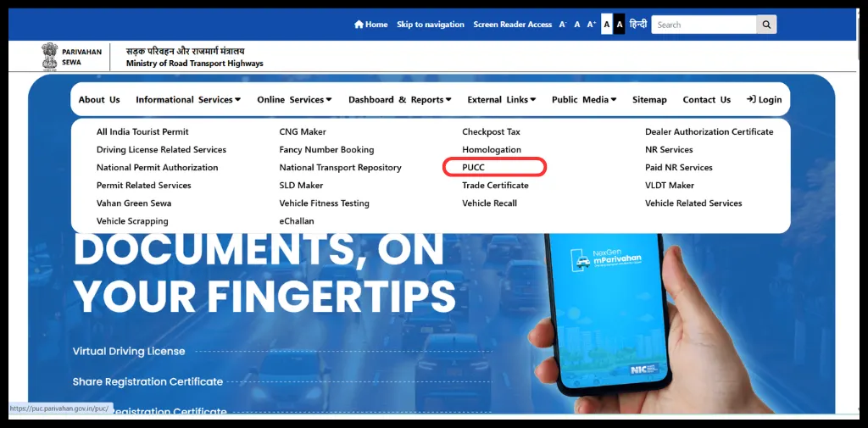
Task: Expand the Informational Services dropdown
Action: 187,99
